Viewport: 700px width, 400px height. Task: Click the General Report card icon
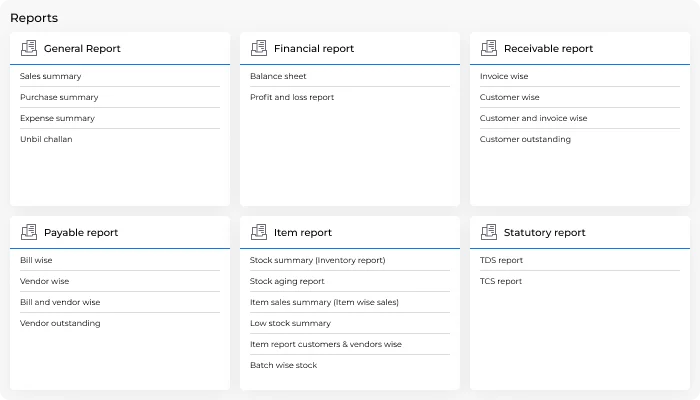29,48
